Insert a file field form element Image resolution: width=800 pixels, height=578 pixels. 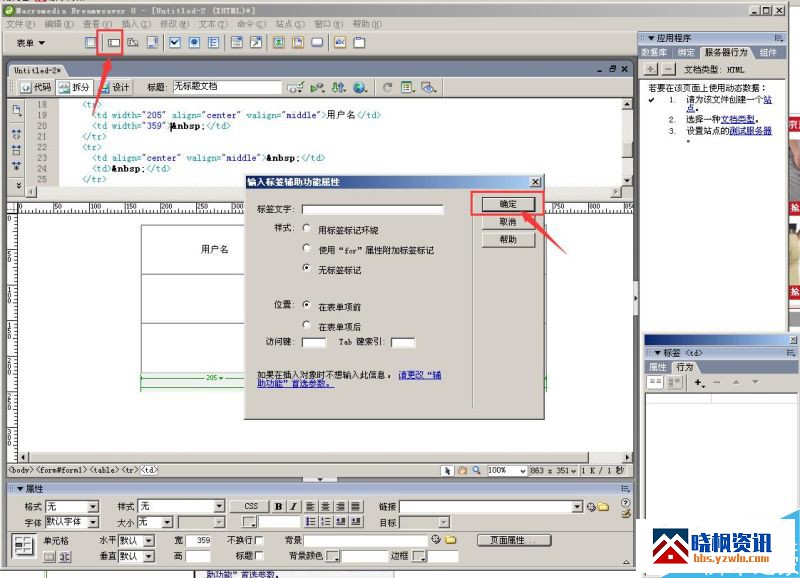click(298, 43)
